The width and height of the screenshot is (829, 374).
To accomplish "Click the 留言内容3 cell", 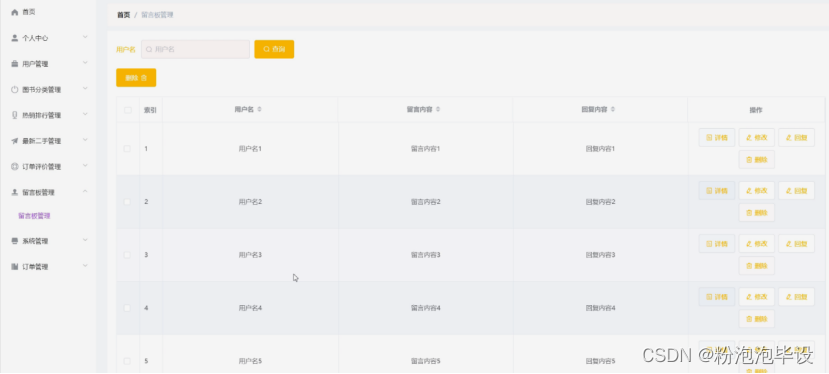I will click(x=426, y=254).
